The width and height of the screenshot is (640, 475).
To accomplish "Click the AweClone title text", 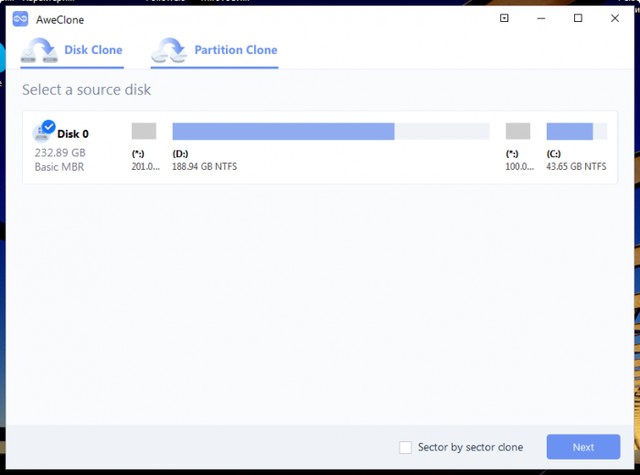I will [60, 20].
